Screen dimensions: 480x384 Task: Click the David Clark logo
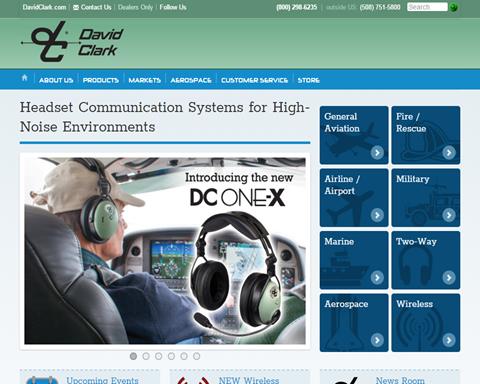click(72, 42)
